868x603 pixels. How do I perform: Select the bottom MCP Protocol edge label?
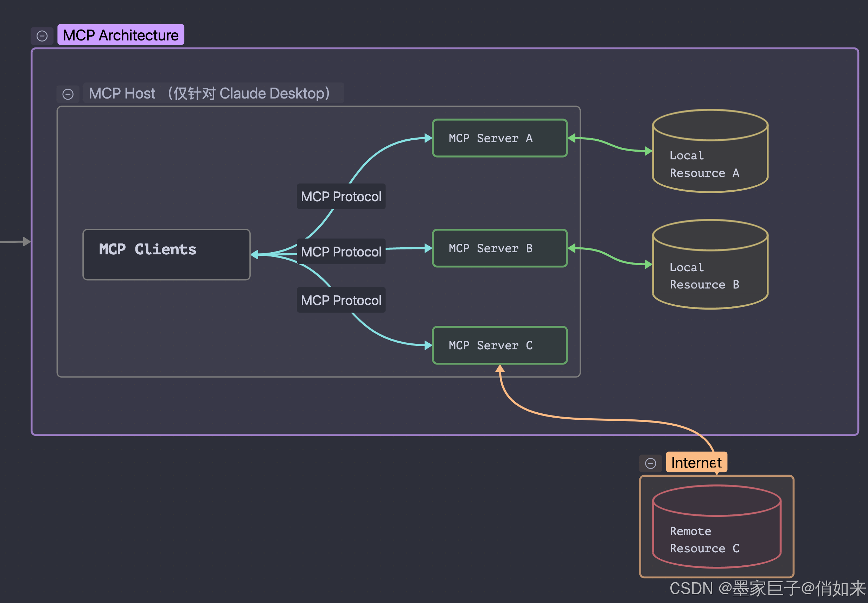pyautogui.click(x=341, y=300)
